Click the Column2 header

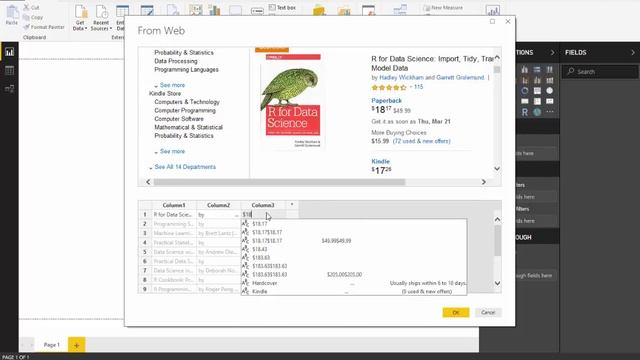click(218, 205)
